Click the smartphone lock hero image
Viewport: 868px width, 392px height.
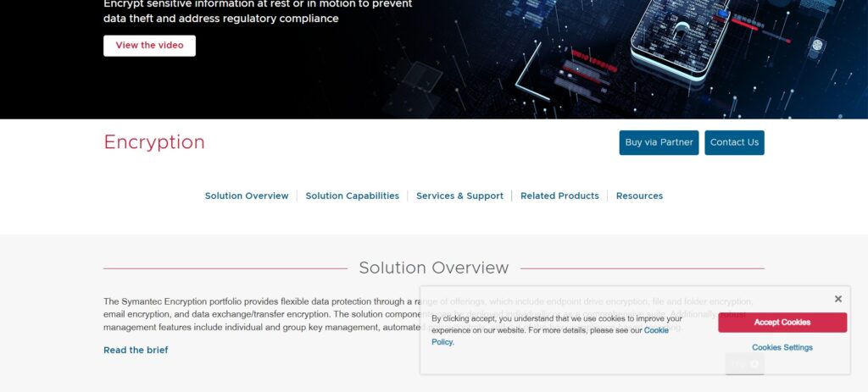tap(681, 39)
